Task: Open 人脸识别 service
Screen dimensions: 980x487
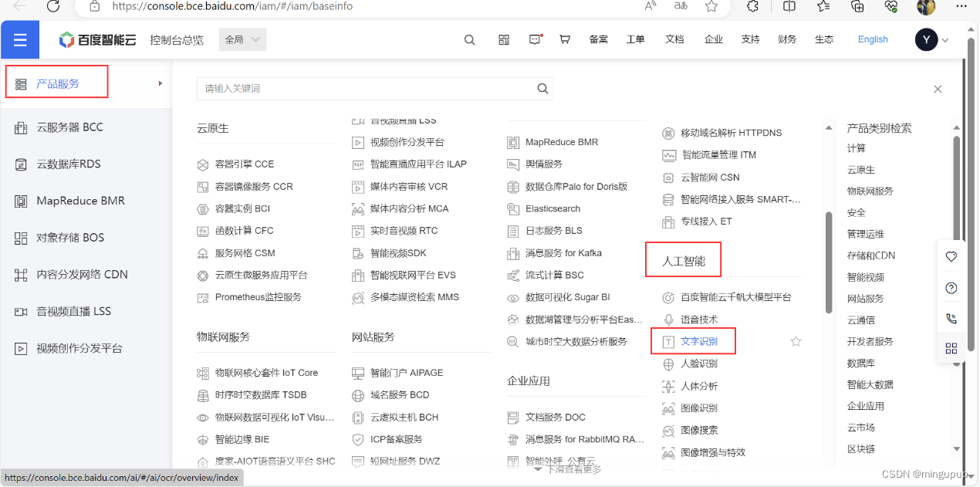Action: click(x=699, y=364)
